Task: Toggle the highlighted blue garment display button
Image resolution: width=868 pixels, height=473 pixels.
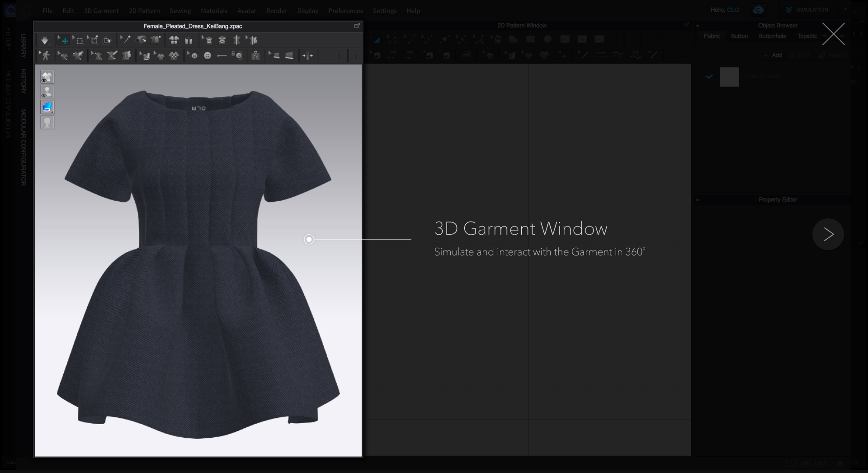Action: [x=47, y=107]
